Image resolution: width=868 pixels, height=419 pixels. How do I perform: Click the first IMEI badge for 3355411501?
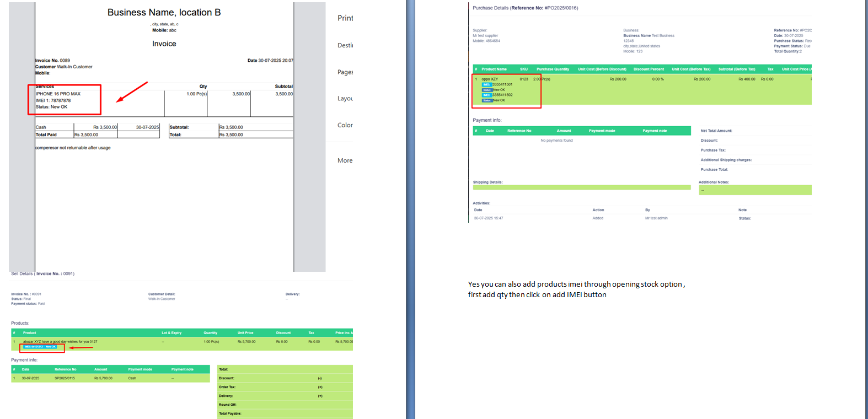tap(487, 84)
